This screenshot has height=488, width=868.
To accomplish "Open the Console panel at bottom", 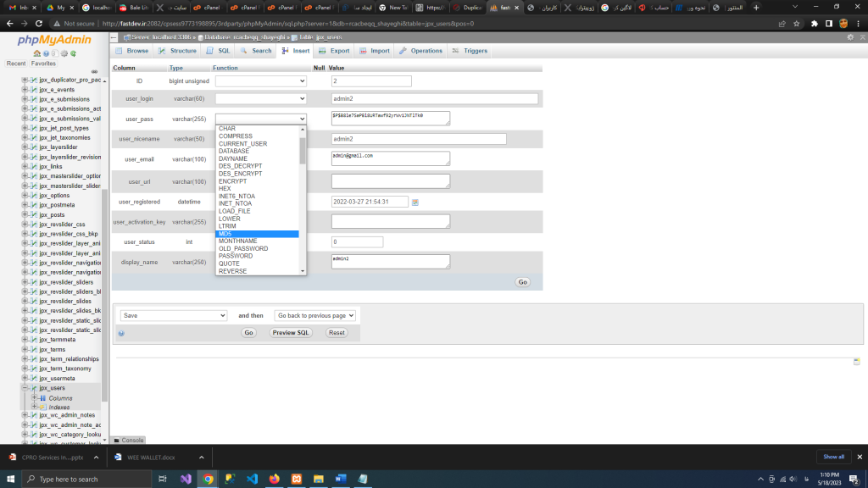I will [129, 441].
